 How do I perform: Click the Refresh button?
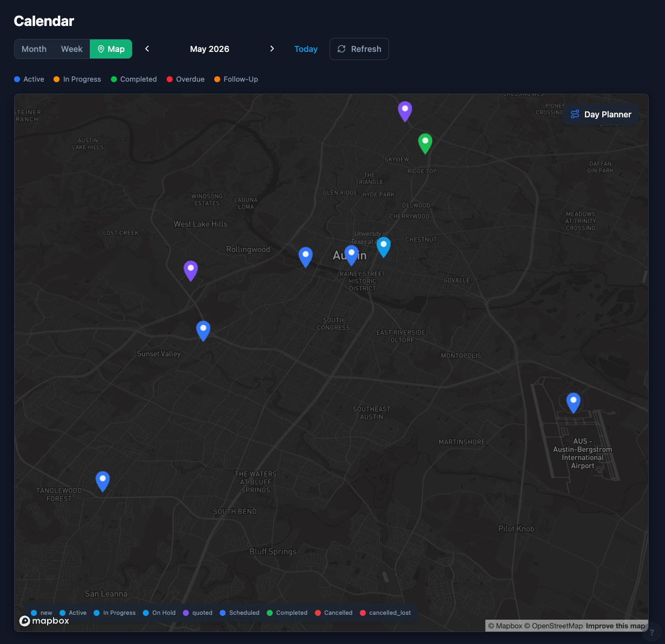point(359,49)
